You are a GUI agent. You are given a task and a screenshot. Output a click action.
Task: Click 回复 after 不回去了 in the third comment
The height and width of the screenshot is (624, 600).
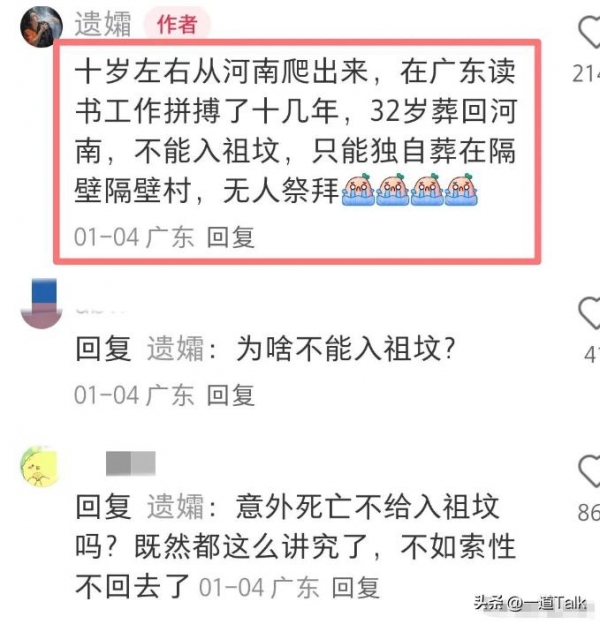(x=356, y=587)
